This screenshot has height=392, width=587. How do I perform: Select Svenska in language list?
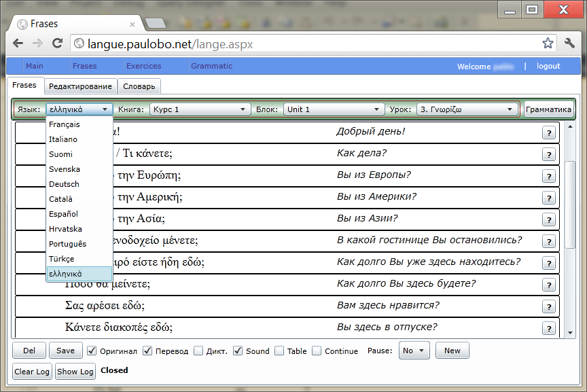79,169
